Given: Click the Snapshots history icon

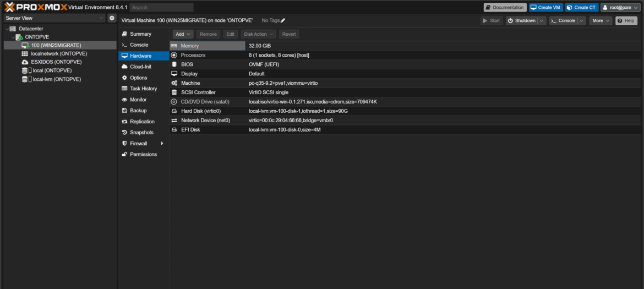Looking at the screenshot, I should pyautogui.click(x=124, y=133).
